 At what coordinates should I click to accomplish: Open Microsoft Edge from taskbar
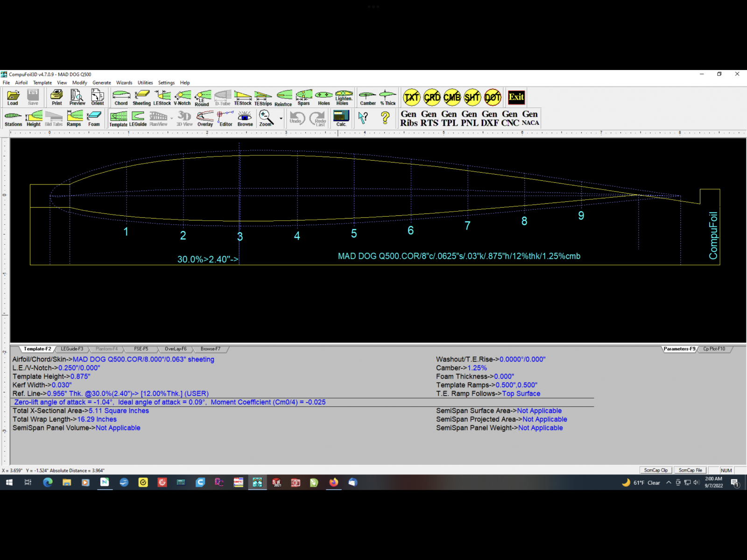(48, 482)
